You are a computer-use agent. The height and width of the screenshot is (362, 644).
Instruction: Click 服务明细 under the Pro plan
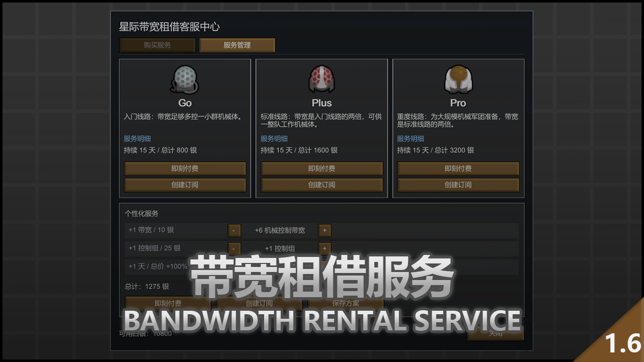pos(411,139)
